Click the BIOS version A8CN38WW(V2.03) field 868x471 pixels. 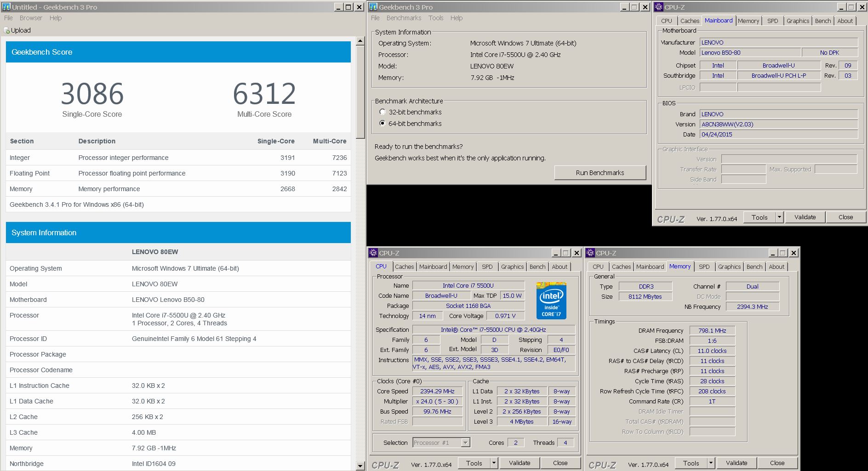click(x=779, y=124)
